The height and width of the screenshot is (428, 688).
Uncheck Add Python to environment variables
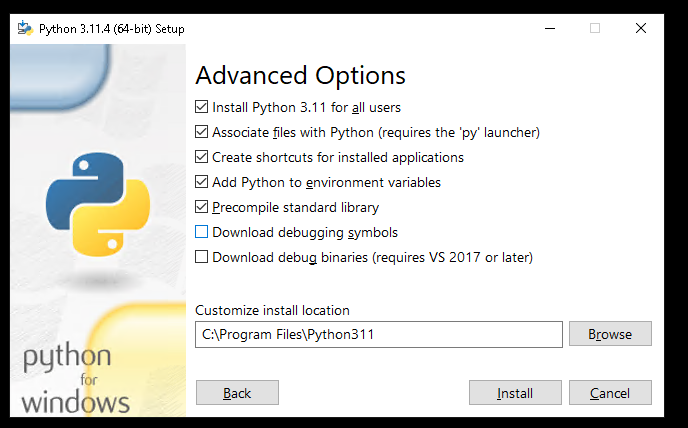click(203, 182)
